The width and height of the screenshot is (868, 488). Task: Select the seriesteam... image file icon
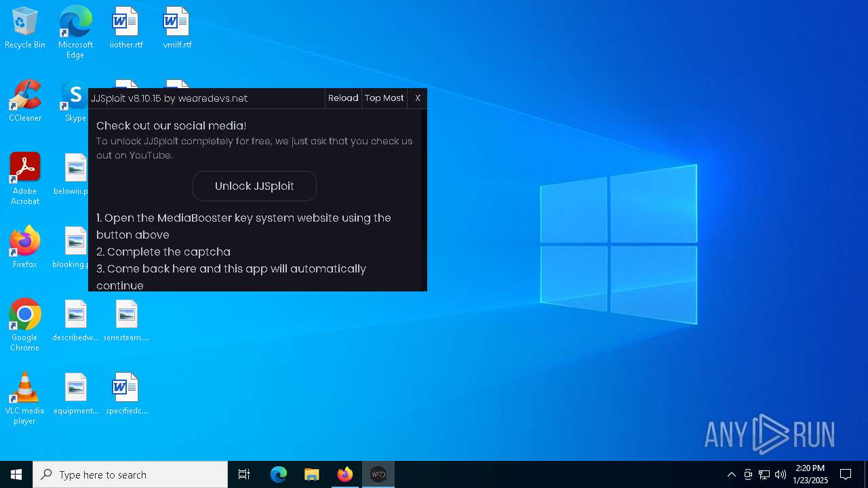(x=126, y=321)
